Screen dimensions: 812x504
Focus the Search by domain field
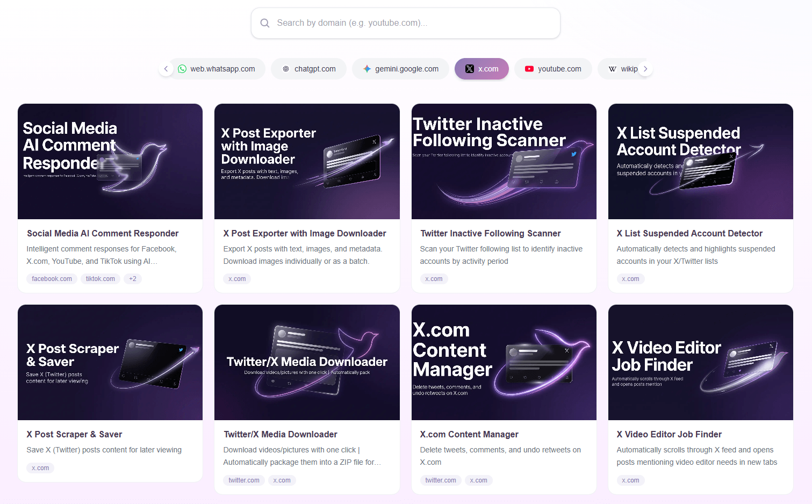pyautogui.click(x=406, y=23)
